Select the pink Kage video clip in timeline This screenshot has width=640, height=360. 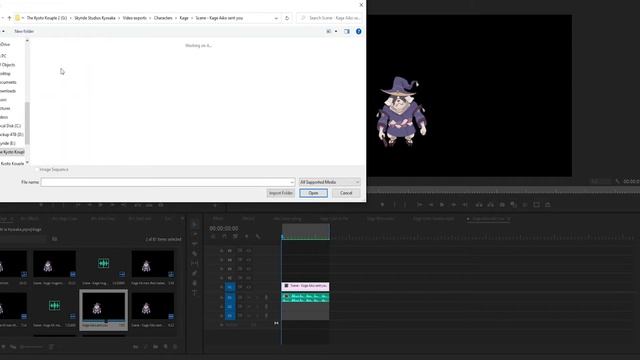[x=305, y=286]
